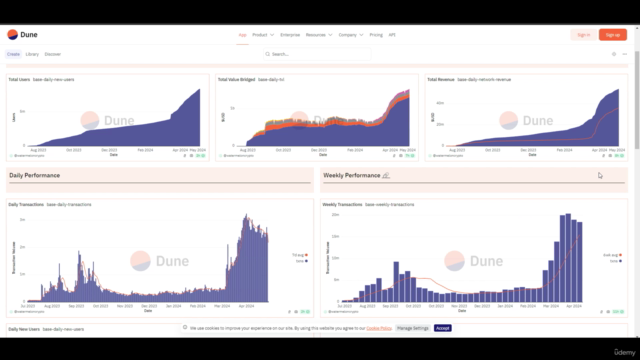640x360 pixels.
Task: Open the Pricing page link
Action: click(x=376, y=35)
